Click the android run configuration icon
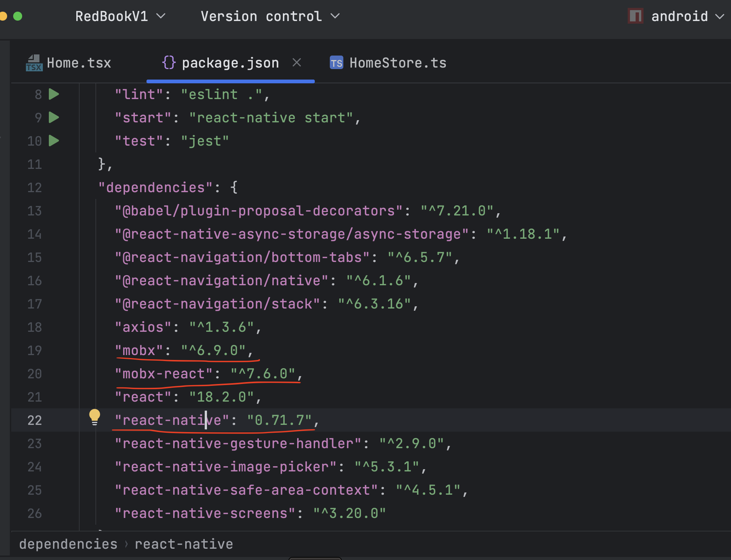731x560 pixels. click(x=635, y=16)
